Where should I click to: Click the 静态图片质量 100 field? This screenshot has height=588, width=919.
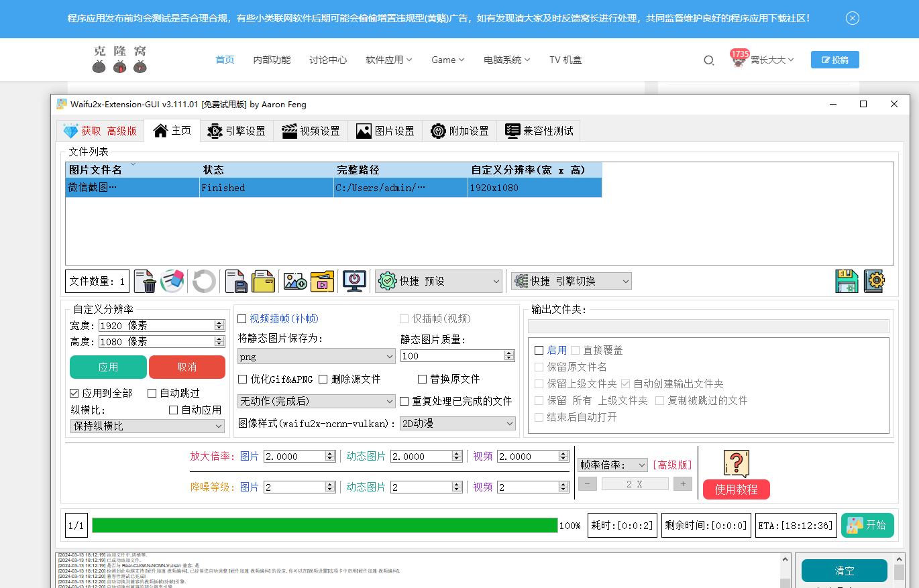coord(457,356)
